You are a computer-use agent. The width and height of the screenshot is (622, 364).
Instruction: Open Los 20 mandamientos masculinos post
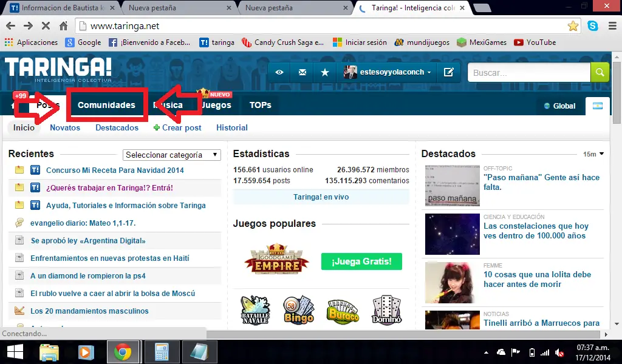(89, 311)
